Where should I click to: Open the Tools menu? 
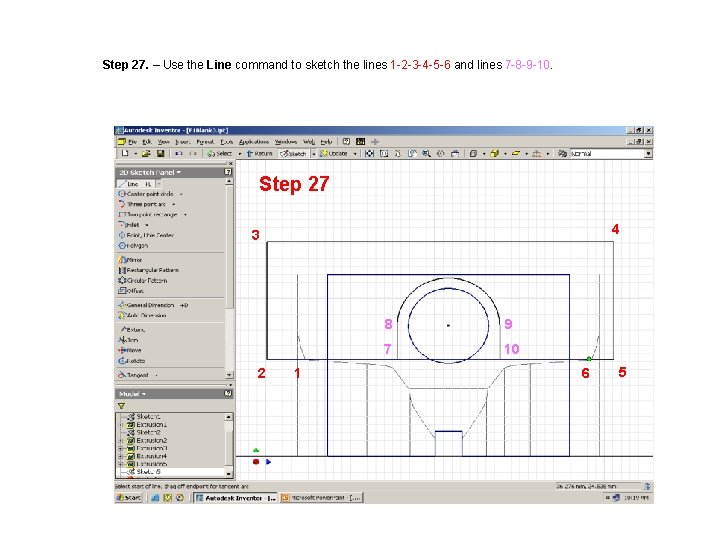[x=226, y=142]
